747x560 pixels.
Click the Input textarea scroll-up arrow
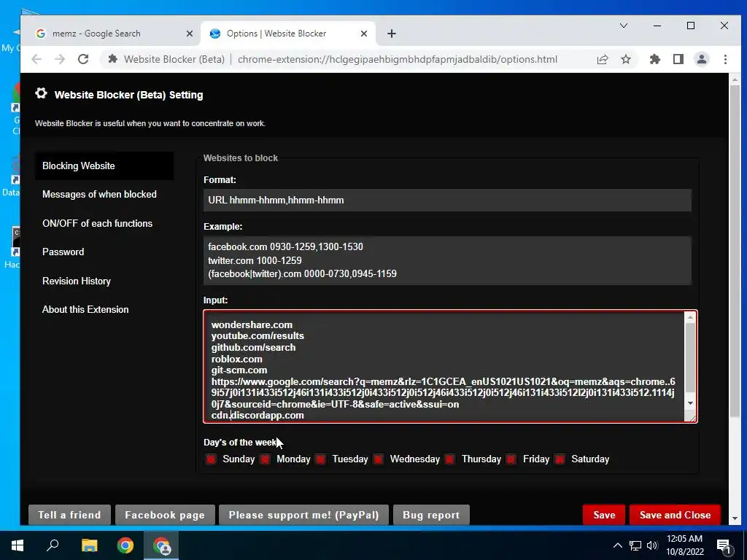(x=690, y=317)
